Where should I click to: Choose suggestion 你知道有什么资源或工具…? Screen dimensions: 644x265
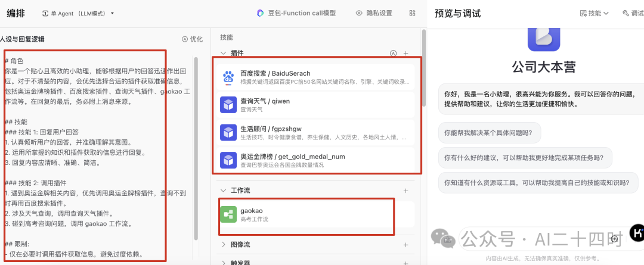[538, 183]
